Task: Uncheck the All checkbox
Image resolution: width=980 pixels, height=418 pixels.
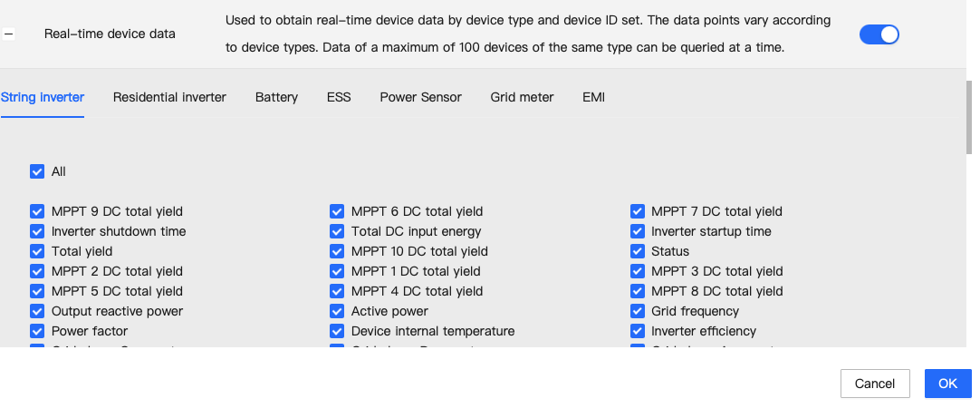Action: tap(37, 171)
